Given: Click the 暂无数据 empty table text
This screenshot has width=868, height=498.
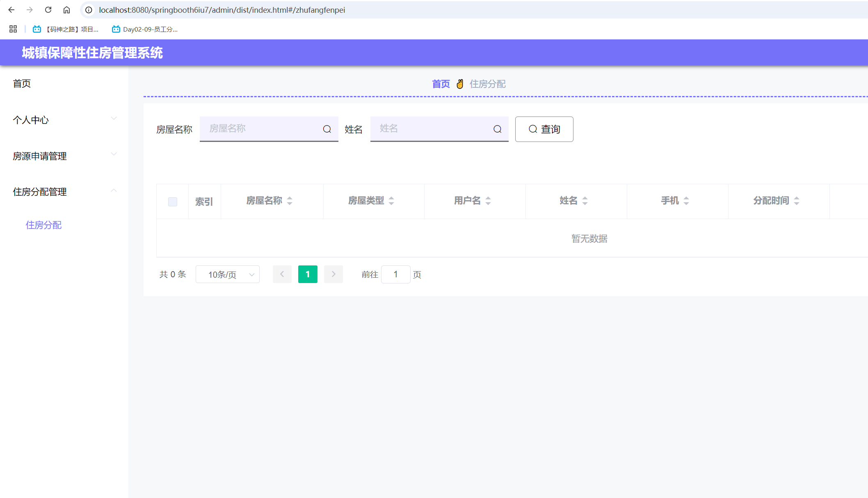Looking at the screenshot, I should (589, 239).
